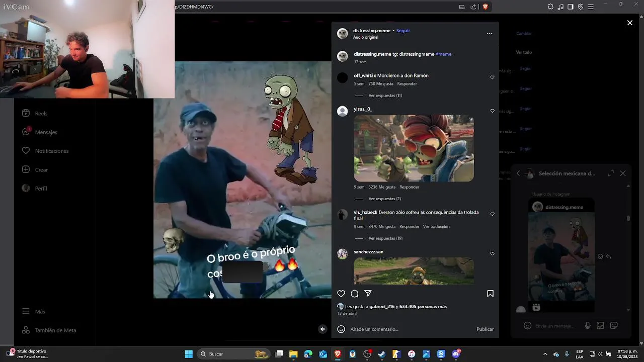Open the taskbar volume control
The image size is (644, 362).
600,354
